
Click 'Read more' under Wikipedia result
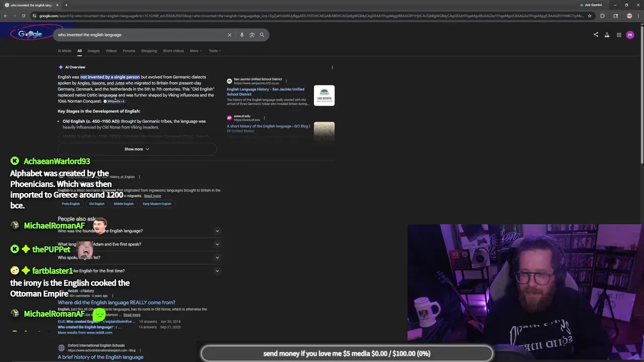click(152, 196)
